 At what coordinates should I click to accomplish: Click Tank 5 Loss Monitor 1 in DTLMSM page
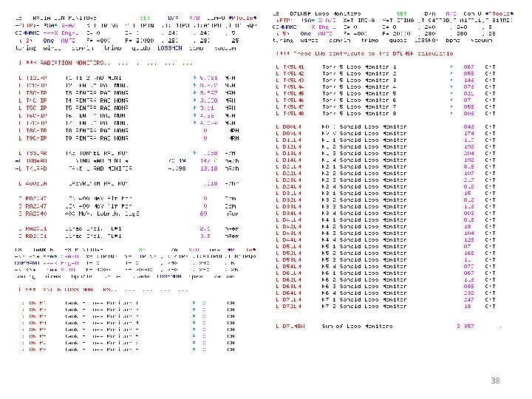359,67
